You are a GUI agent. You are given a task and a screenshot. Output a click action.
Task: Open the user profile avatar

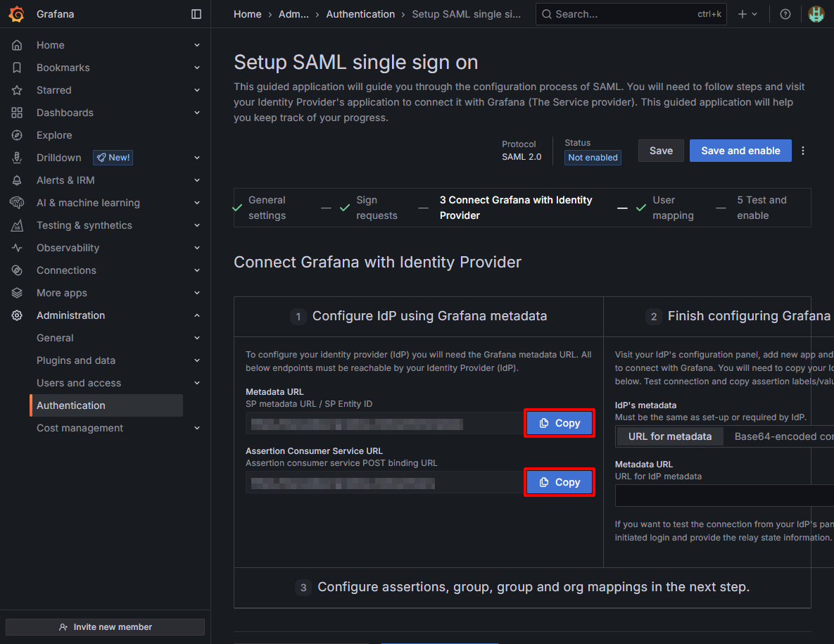816,14
